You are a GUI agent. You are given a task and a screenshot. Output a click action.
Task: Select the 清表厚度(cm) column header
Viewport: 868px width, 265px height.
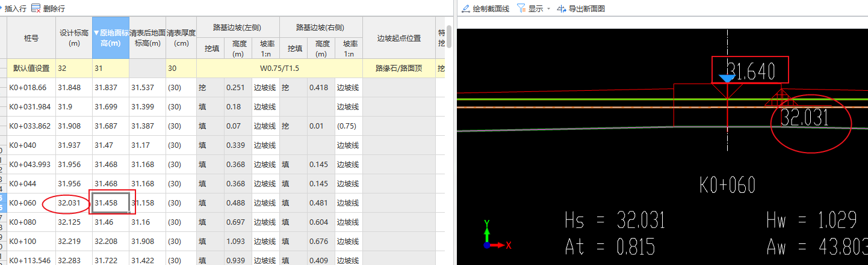181,38
